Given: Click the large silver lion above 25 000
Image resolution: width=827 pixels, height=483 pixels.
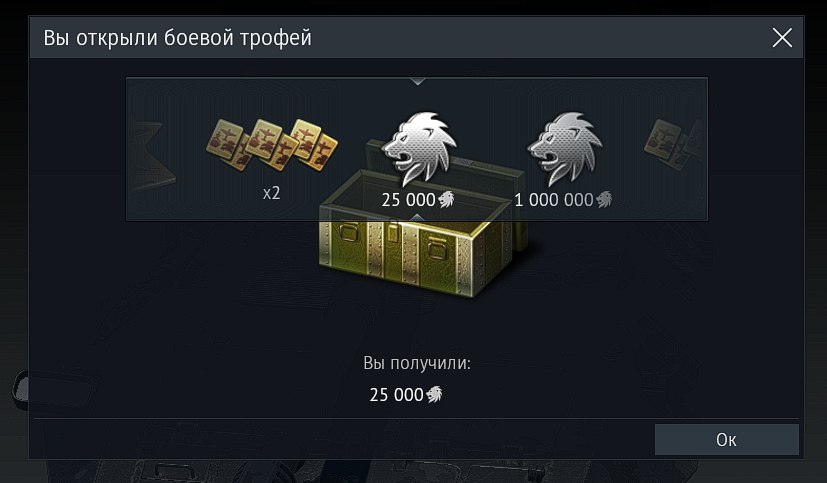Looking at the screenshot, I should coord(419,149).
